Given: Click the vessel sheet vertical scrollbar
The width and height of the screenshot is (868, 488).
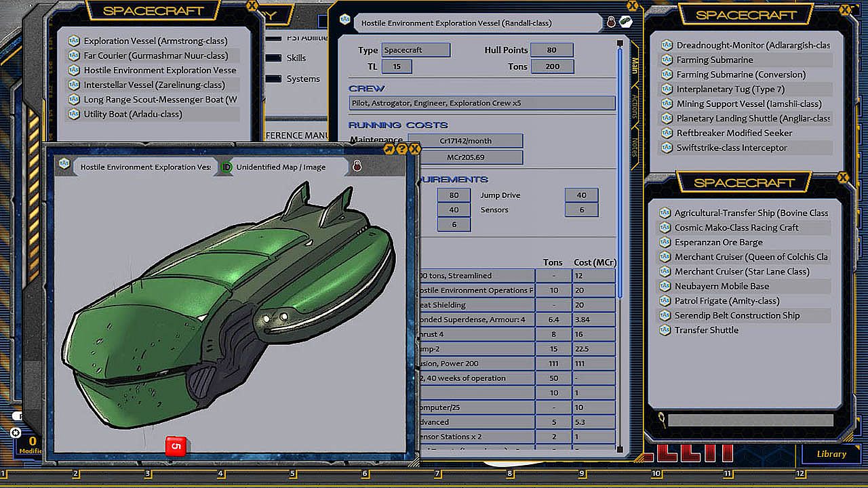Looking at the screenshot, I should 620,169.
